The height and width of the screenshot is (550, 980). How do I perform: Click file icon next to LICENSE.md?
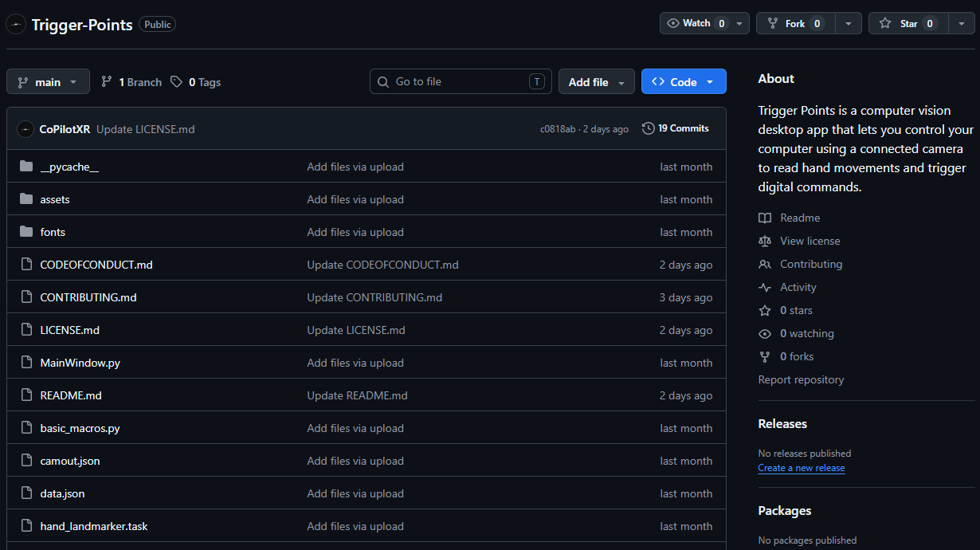pyautogui.click(x=26, y=330)
